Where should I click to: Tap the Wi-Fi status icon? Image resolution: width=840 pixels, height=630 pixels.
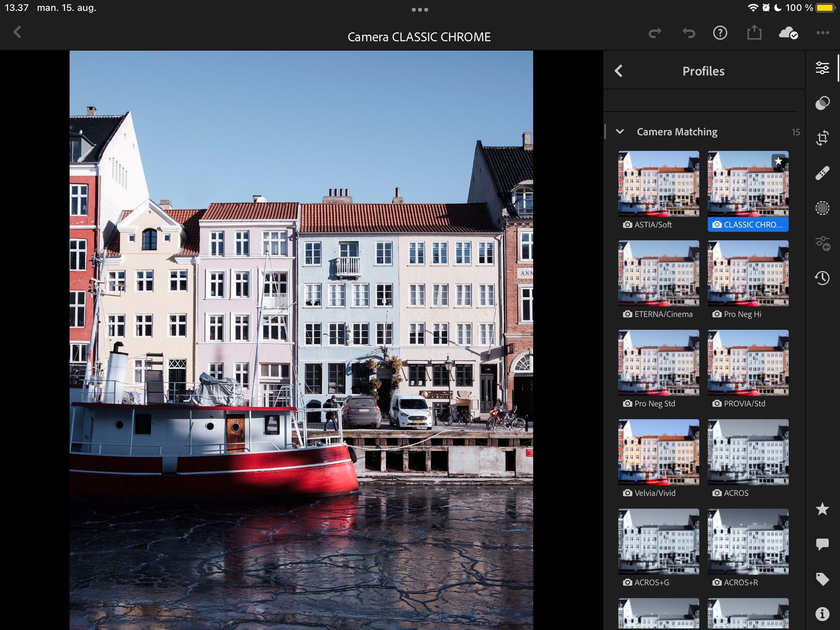tap(753, 8)
